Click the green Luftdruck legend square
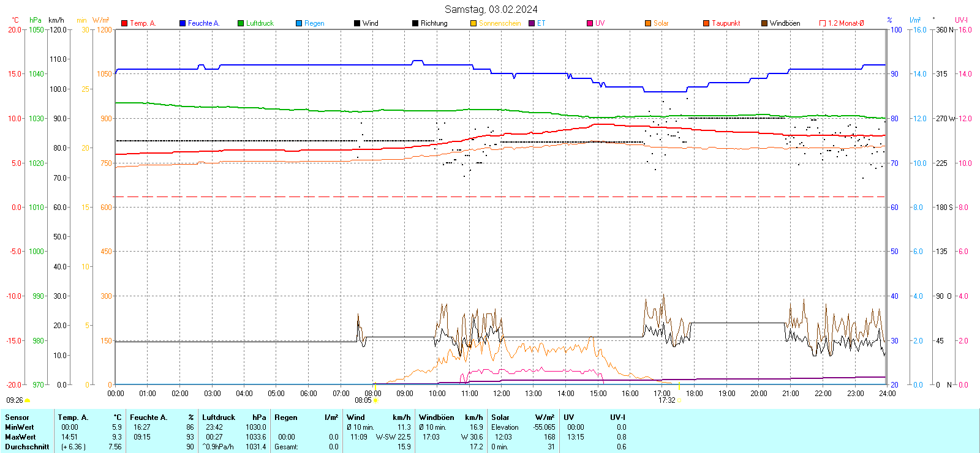The width and height of the screenshot is (980, 453). [x=241, y=23]
